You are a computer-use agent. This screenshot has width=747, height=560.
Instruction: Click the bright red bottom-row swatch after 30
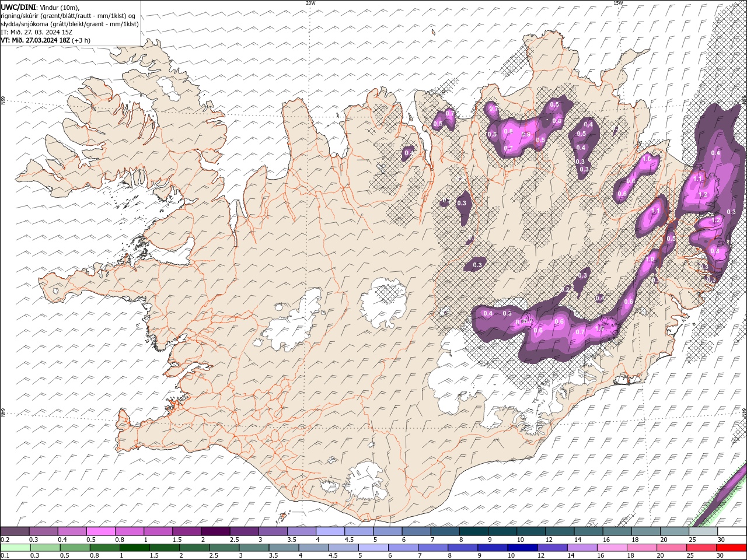pos(732,548)
